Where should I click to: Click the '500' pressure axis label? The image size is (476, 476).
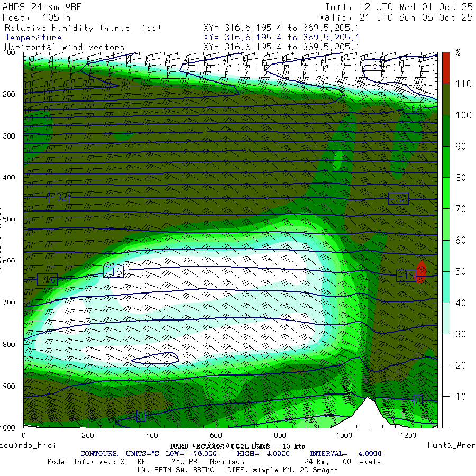pos(9,219)
